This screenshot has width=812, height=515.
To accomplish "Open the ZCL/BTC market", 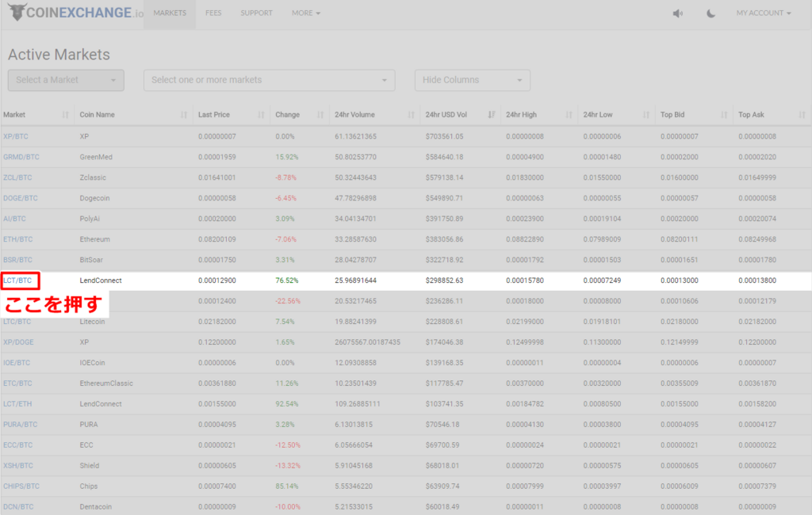I will [17, 177].
